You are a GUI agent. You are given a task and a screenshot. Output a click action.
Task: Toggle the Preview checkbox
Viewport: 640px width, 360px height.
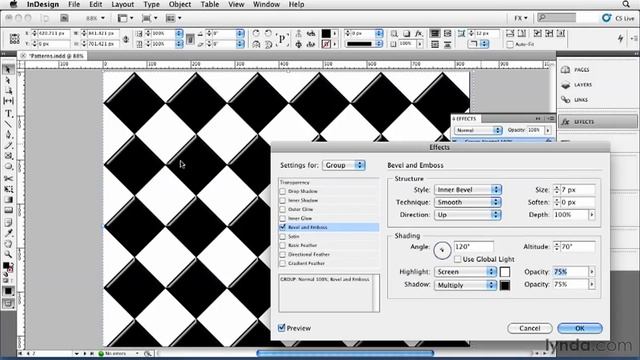point(282,328)
